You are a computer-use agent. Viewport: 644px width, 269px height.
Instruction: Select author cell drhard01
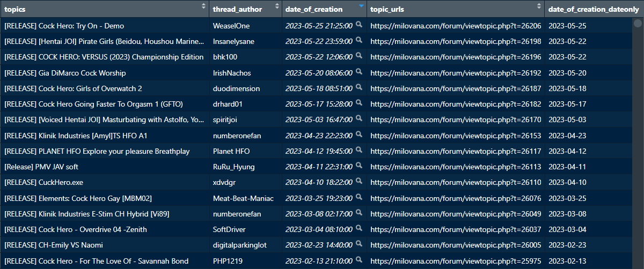pyautogui.click(x=245, y=104)
